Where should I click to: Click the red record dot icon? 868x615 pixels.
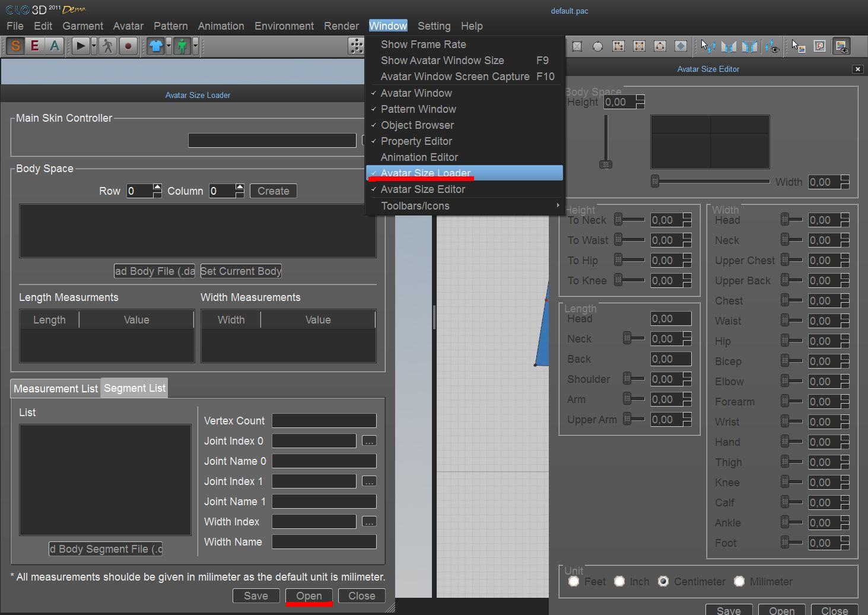point(128,46)
